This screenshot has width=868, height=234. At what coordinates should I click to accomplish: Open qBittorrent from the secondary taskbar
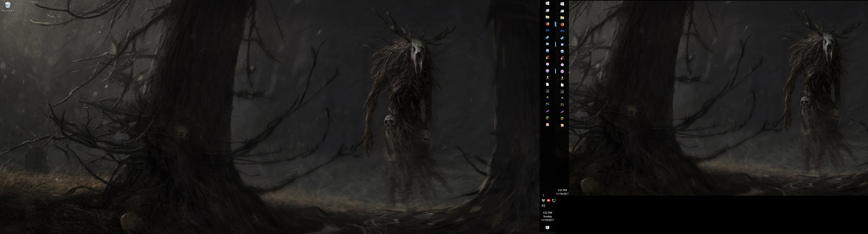562,51
